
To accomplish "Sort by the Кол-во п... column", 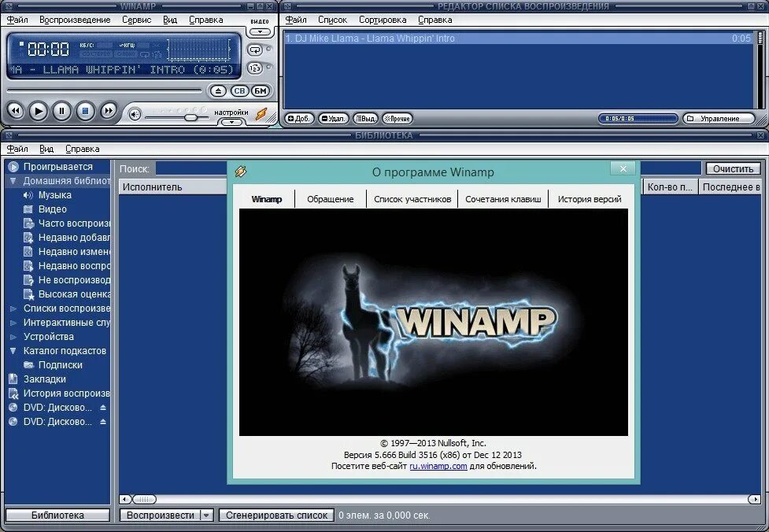I will [x=670, y=187].
